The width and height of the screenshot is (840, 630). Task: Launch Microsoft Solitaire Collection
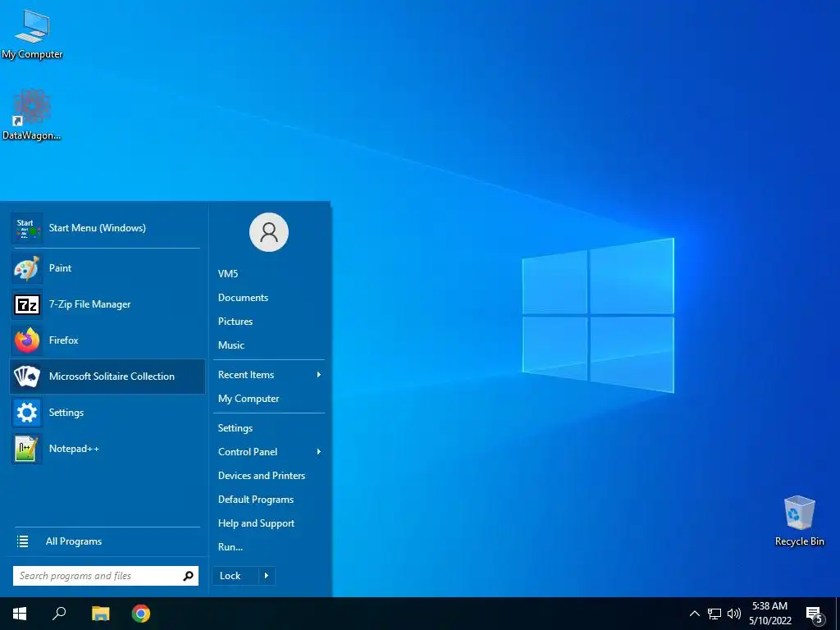[x=107, y=376]
